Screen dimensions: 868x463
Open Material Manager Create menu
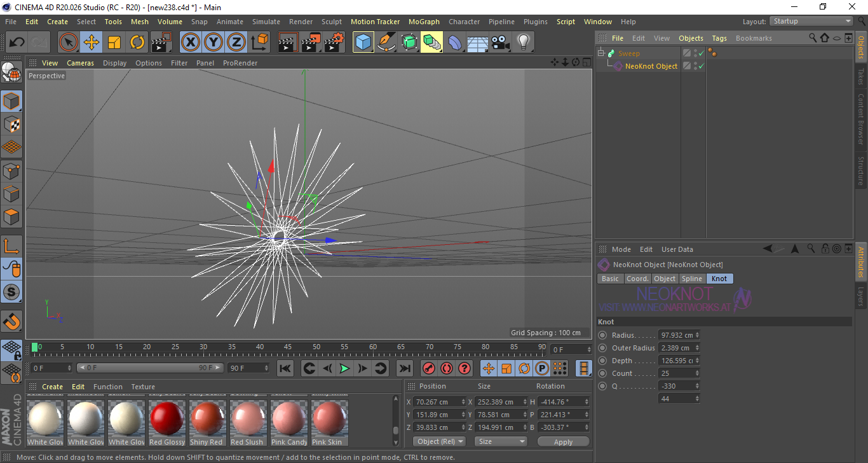pyautogui.click(x=53, y=387)
